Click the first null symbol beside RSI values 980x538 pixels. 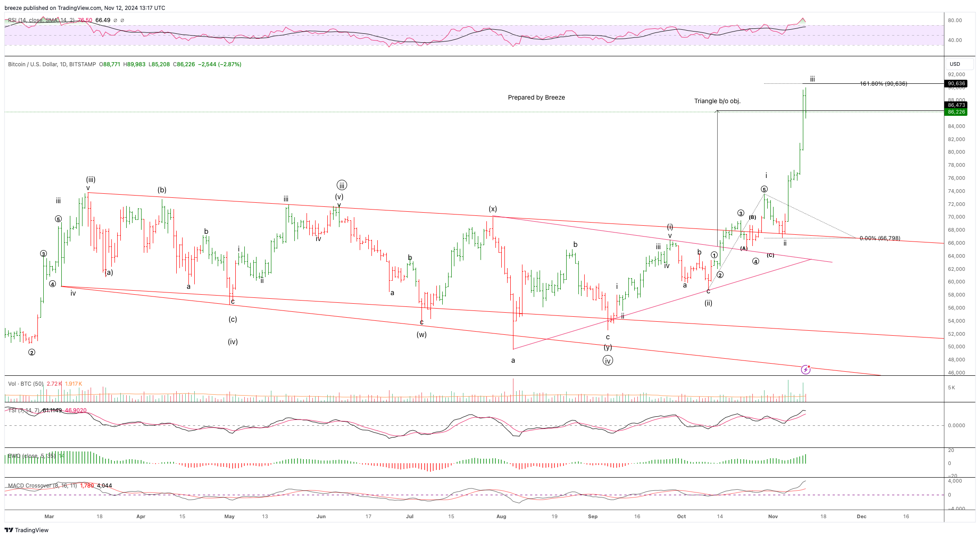tap(115, 20)
